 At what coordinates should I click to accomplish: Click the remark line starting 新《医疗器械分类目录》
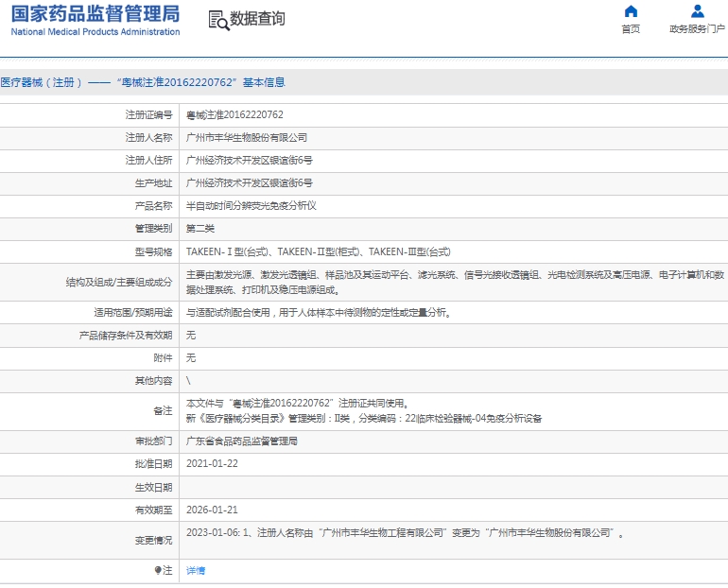[x=364, y=418]
